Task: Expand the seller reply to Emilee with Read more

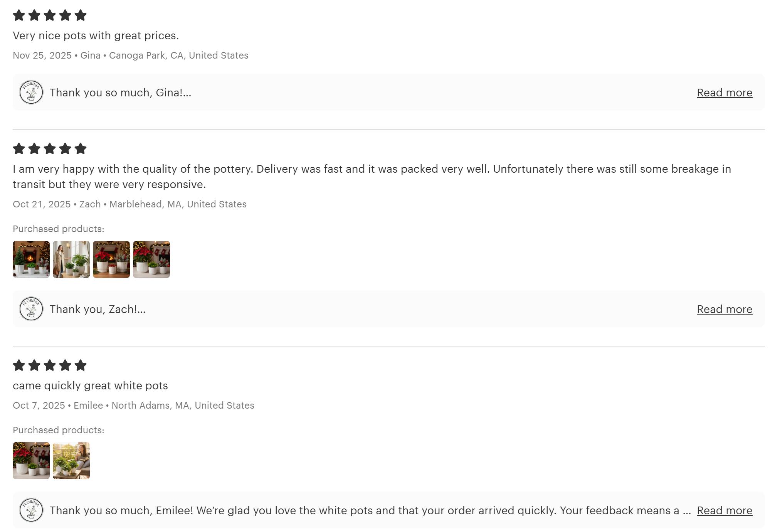Action: click(x=724, y=510)
